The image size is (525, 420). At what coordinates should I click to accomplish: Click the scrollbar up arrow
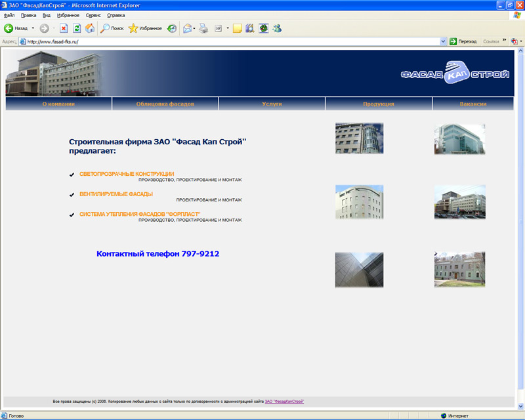tap(520, 51)
